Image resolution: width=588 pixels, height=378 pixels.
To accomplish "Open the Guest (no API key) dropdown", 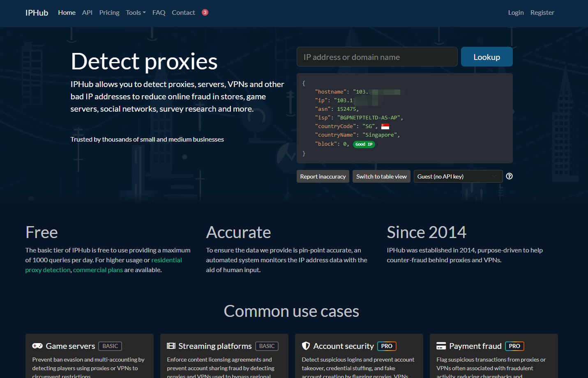I will point(458,176).
